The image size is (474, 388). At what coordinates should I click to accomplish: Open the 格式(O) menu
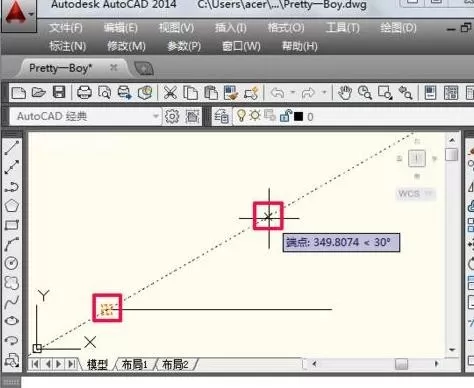[286, 28]
